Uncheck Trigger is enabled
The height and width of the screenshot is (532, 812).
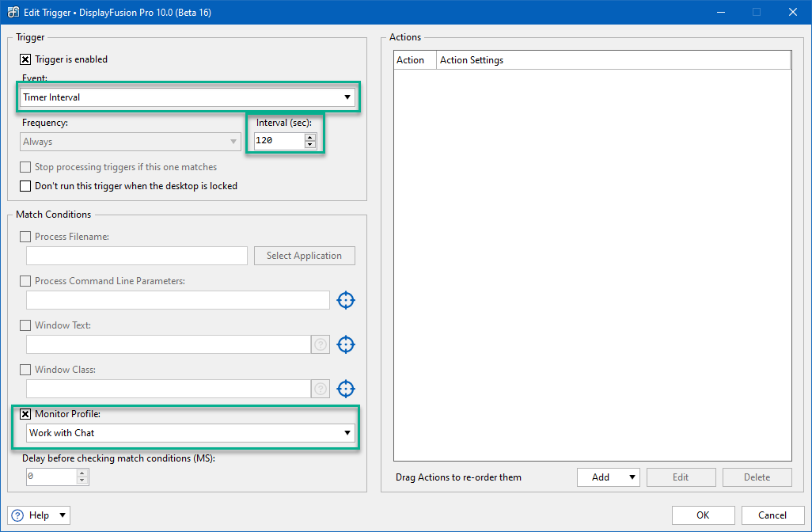tap(25, 59)
